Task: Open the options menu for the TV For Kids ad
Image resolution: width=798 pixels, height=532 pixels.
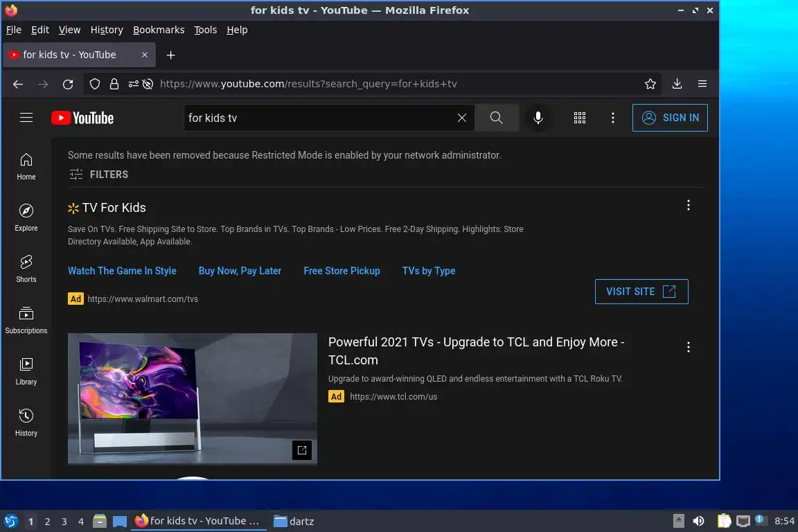Action: click(x=688, y=205)
